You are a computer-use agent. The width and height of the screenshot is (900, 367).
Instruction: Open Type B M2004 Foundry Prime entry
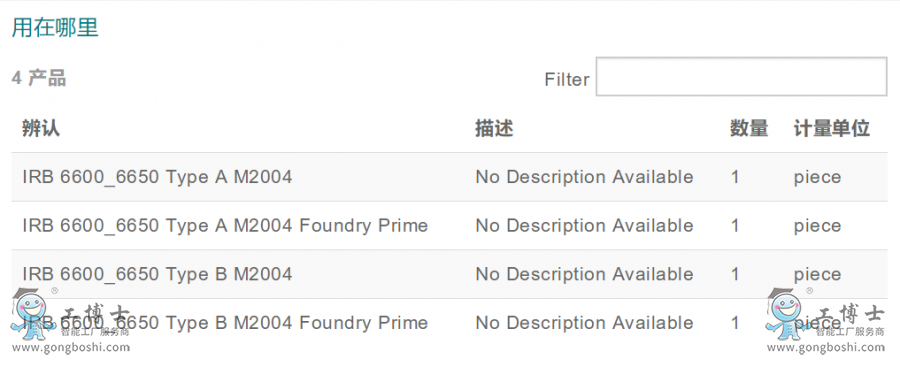tap(225, 323)
